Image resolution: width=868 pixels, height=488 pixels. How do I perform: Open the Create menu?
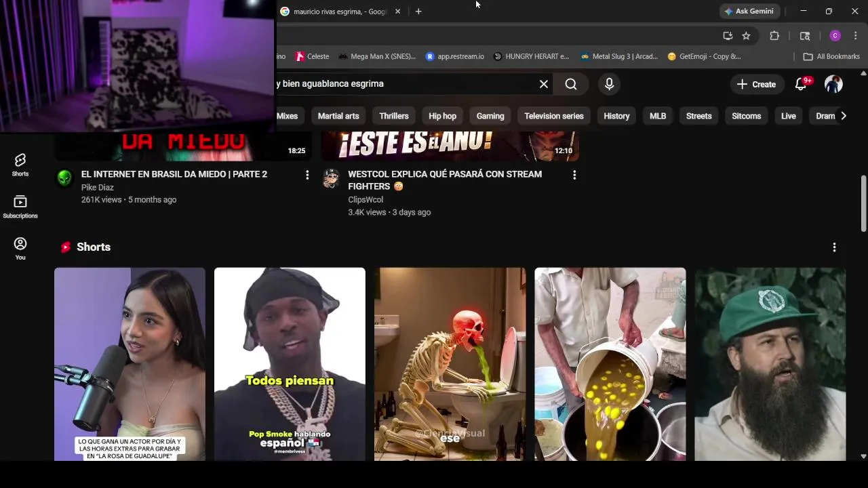point(756,84)
